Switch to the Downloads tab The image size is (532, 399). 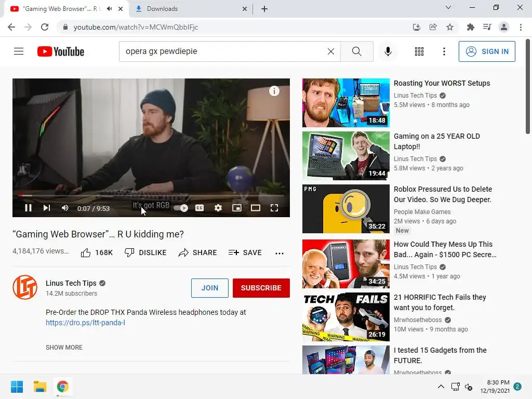point(191,9)
